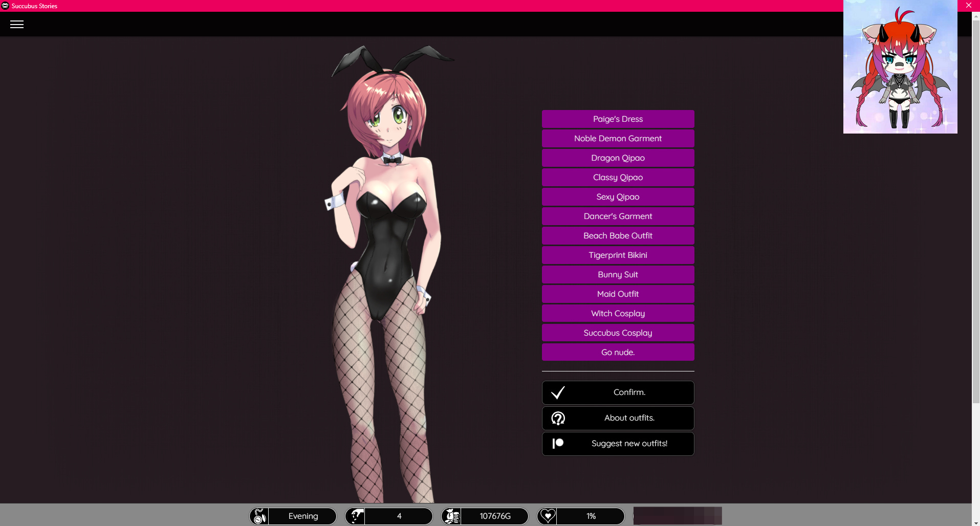
Task: Click the clock icon beside Evening
Action: (259, 516)
